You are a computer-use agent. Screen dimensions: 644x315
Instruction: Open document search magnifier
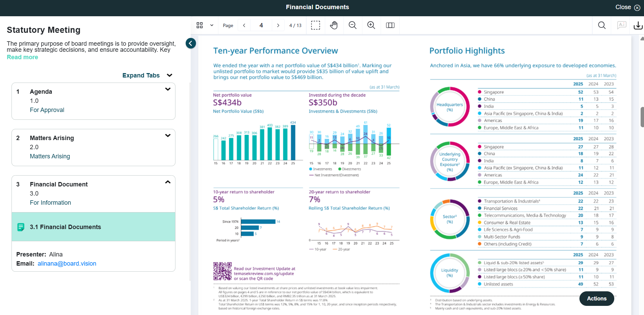pyautogui.click(x=602, y=25)
